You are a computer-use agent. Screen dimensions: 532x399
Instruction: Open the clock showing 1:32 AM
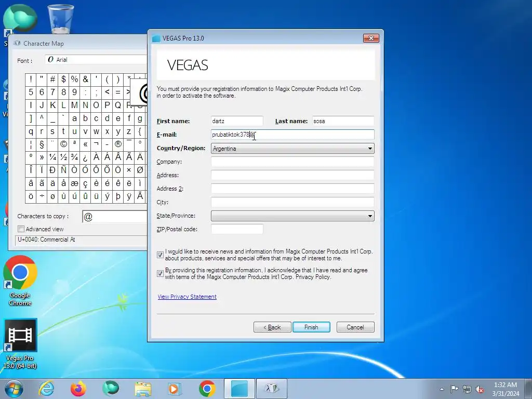[505, 385]
